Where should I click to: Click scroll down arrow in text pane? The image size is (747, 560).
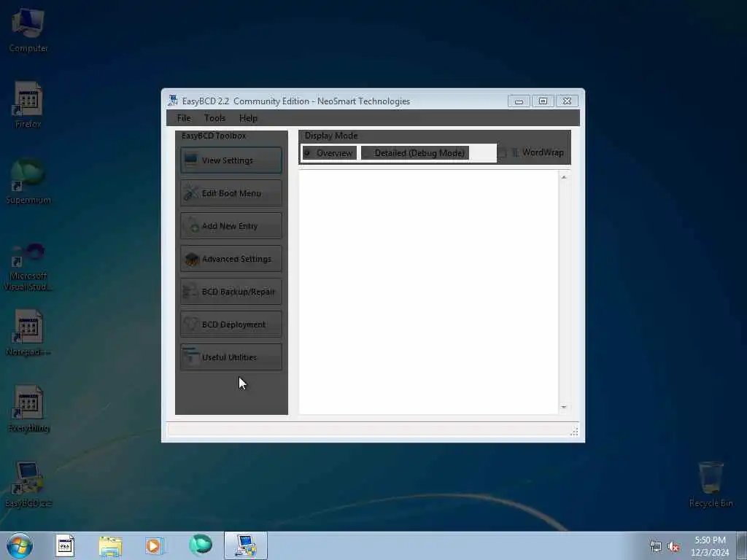(x=564, y=407)
